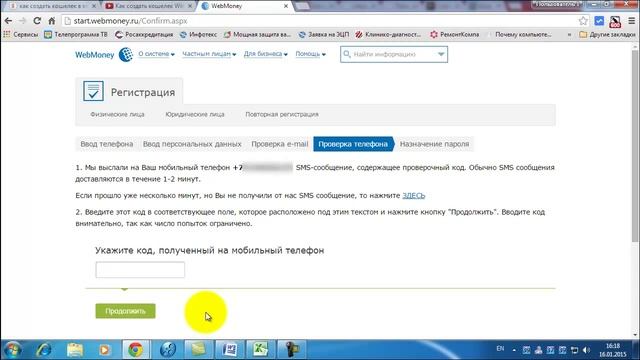Bookmark this page with the star icon
Image resolution: width=640 pixels, height=360 pixels.
click(583, 21)
